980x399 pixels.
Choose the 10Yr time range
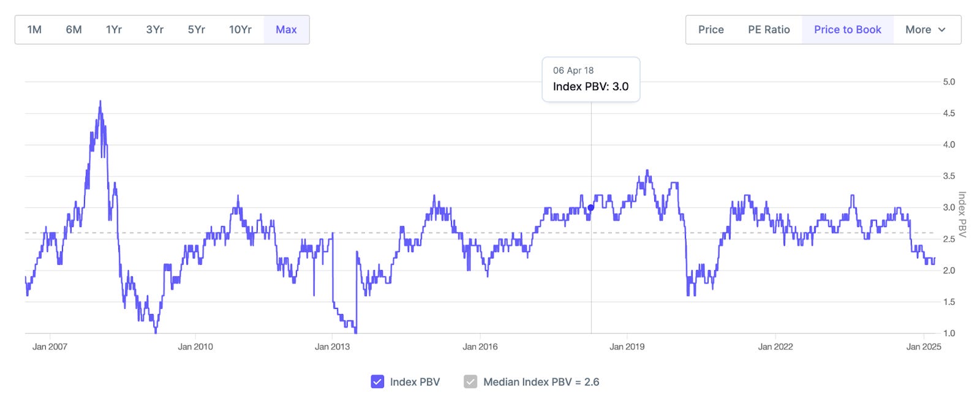pyautogui.click(x=240, y=29)
